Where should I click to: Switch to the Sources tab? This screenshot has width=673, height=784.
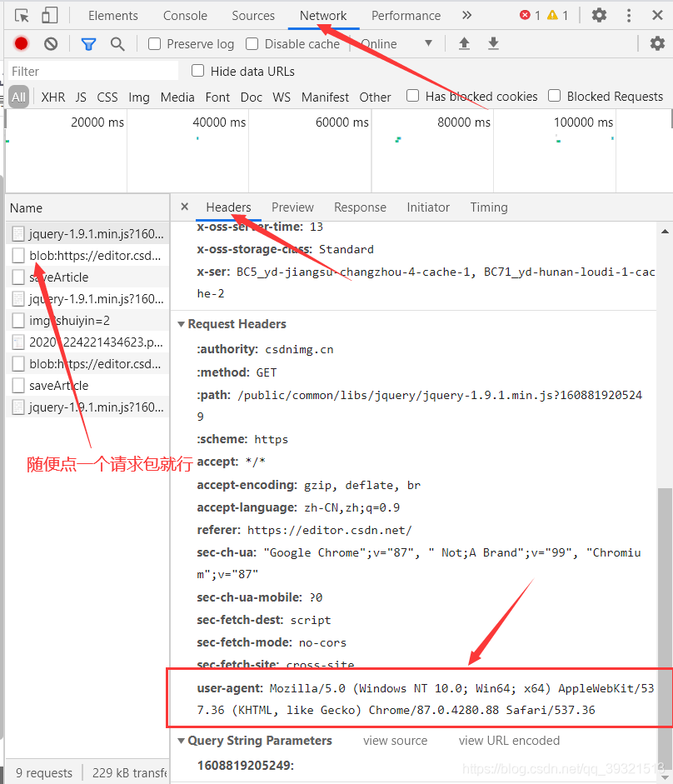point(253,16)
